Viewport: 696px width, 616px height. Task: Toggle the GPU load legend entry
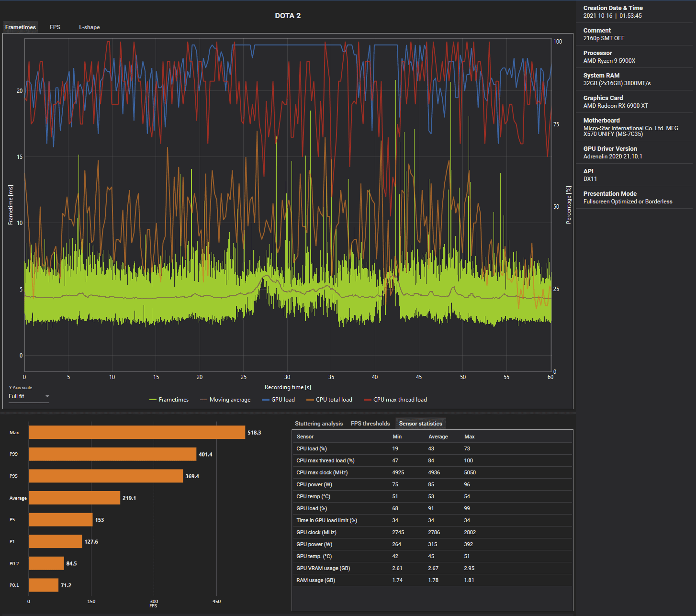coord(279,400)
